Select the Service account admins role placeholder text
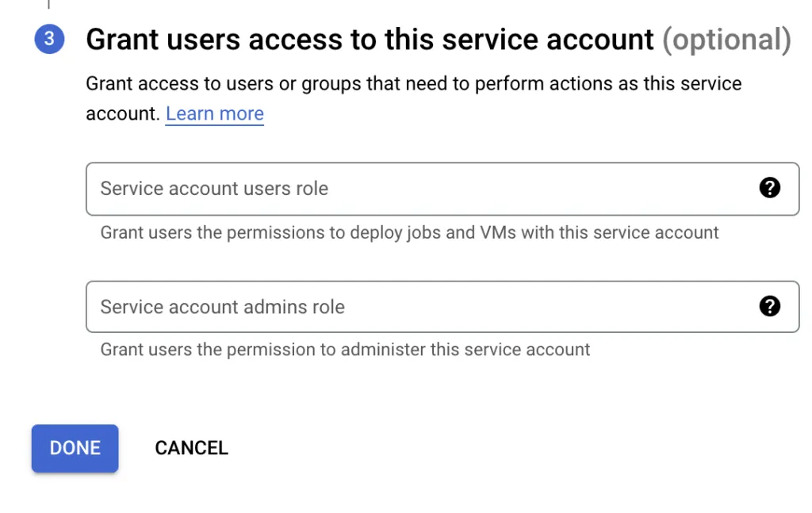812x513 pixels. coord(222,307)
